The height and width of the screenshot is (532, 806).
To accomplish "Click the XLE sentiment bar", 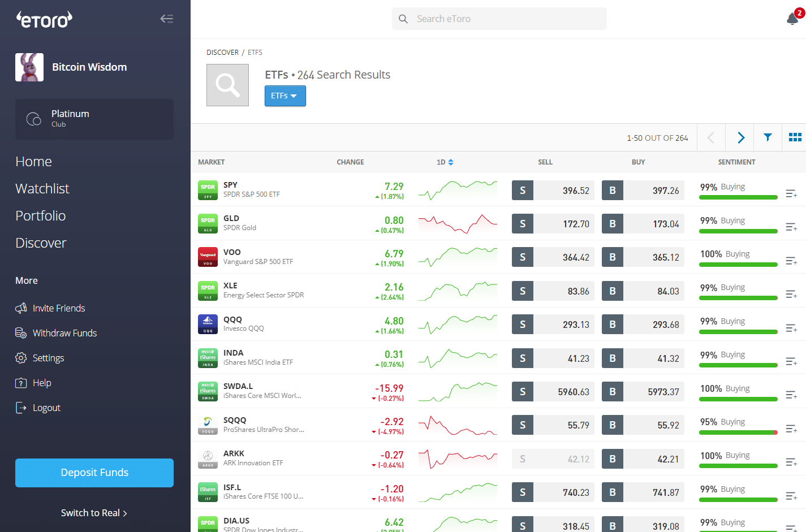I will tap(738, 298).
